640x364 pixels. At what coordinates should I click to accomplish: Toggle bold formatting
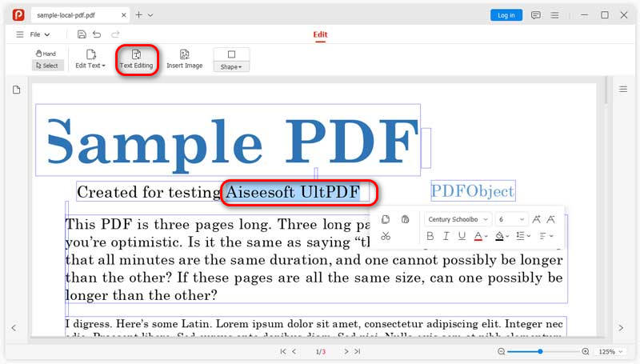point(430,236)
